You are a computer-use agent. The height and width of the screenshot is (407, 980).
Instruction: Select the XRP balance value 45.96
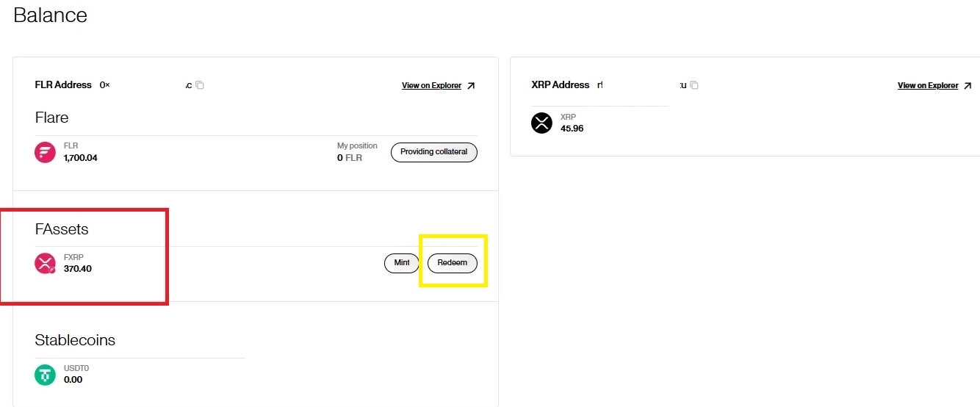(572, 128)
